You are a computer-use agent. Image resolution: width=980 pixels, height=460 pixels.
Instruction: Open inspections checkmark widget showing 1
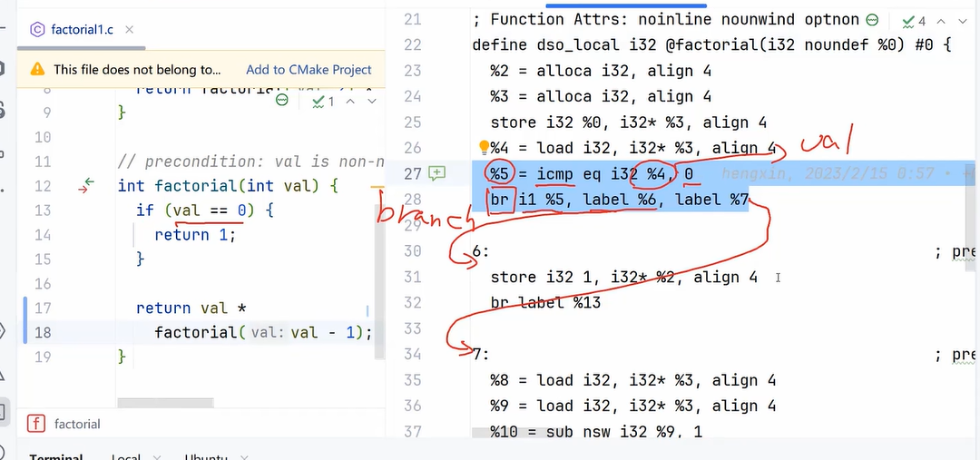coord(322,102)
